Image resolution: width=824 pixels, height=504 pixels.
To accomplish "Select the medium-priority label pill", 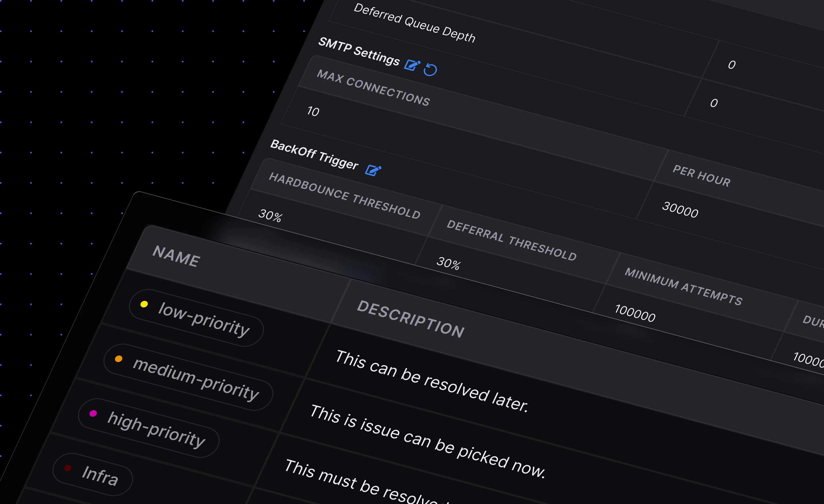I will click(188, 377).
